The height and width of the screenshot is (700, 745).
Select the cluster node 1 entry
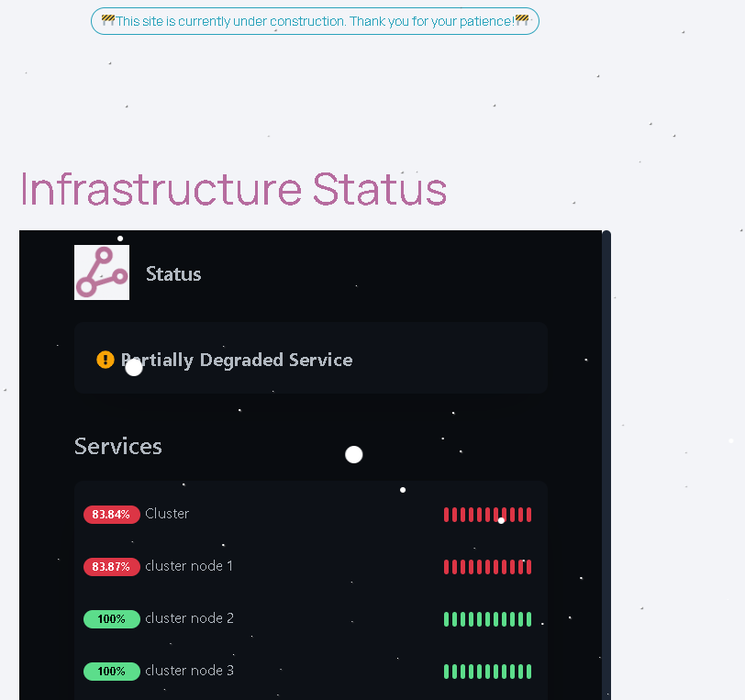189,566
